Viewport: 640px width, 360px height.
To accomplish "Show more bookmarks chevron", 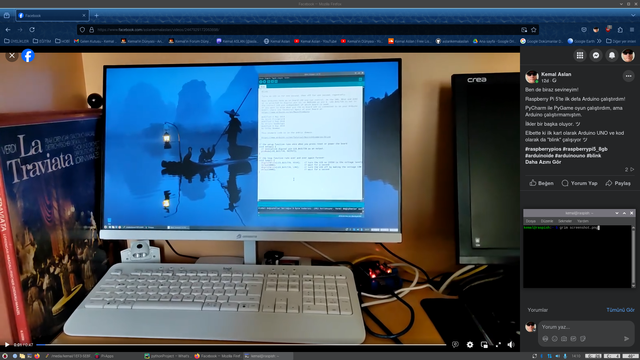I will click(x=599, y=41).
